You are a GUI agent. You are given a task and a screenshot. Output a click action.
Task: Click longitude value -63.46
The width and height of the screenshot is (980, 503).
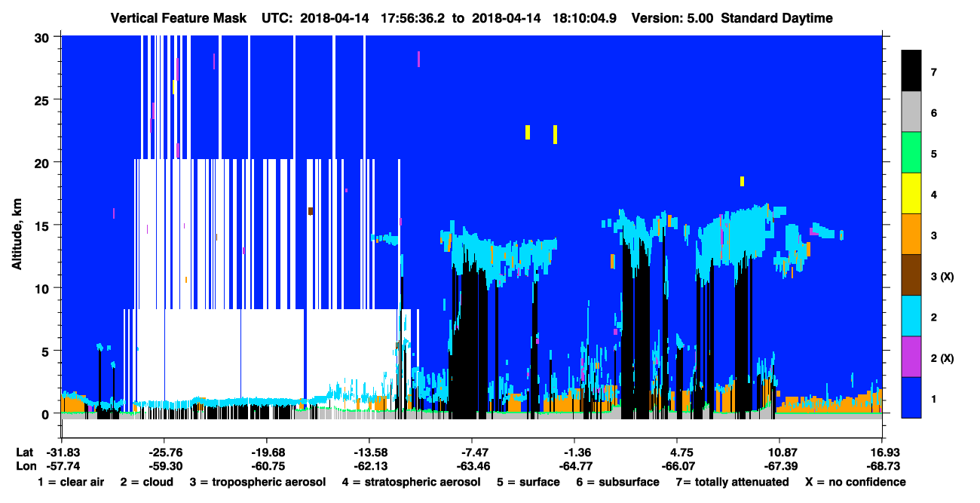tap(472, 467)
